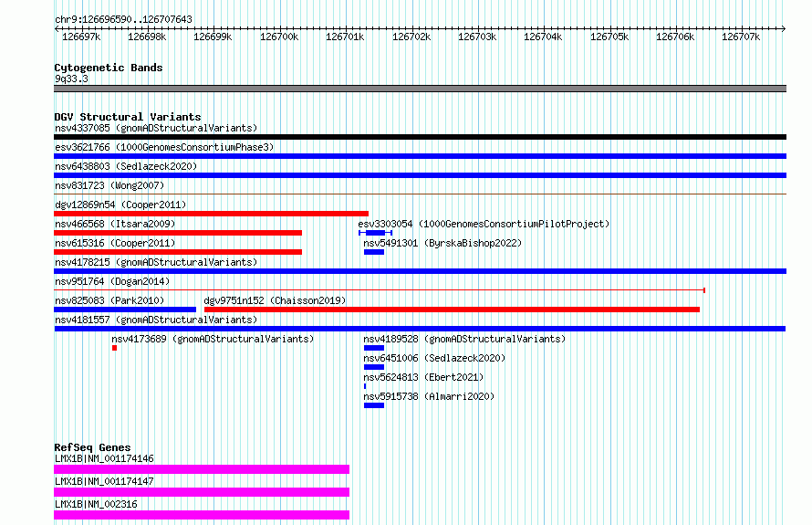Click the nsv4337085 gnomADStructuralVariants label
The height and width of the screenshot is (525, 812).
tap(156, 128)
